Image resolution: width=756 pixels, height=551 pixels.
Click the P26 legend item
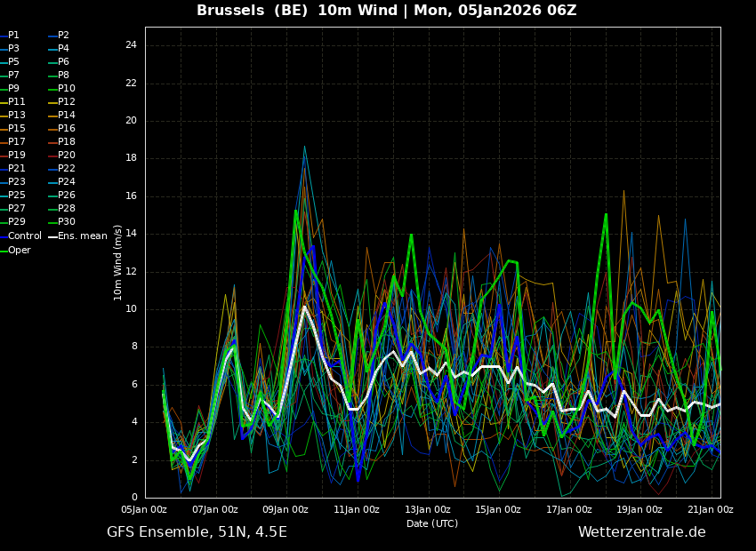pyautogui.click(x=61, y=195)
